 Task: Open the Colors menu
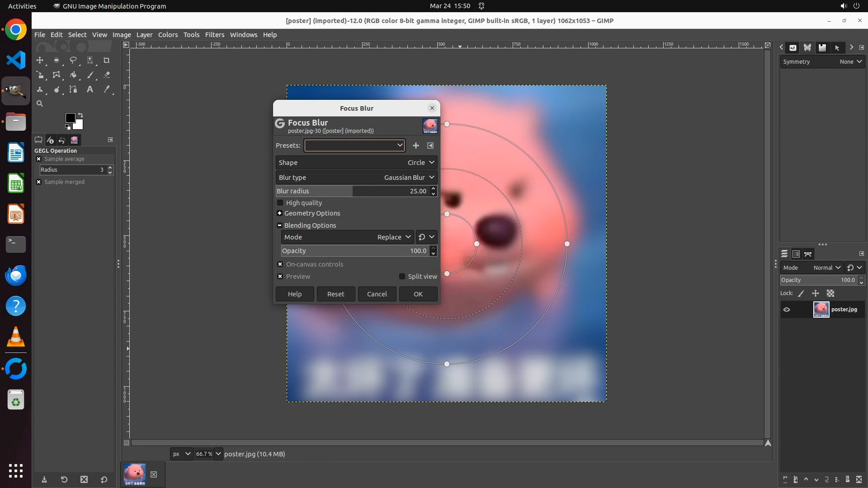point(168,35)
